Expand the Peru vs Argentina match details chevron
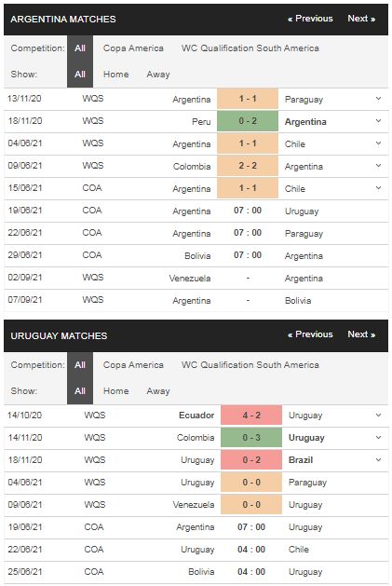The width and height of the screenshot is (392, 586). pyautogui.click(x=378, y=121)
